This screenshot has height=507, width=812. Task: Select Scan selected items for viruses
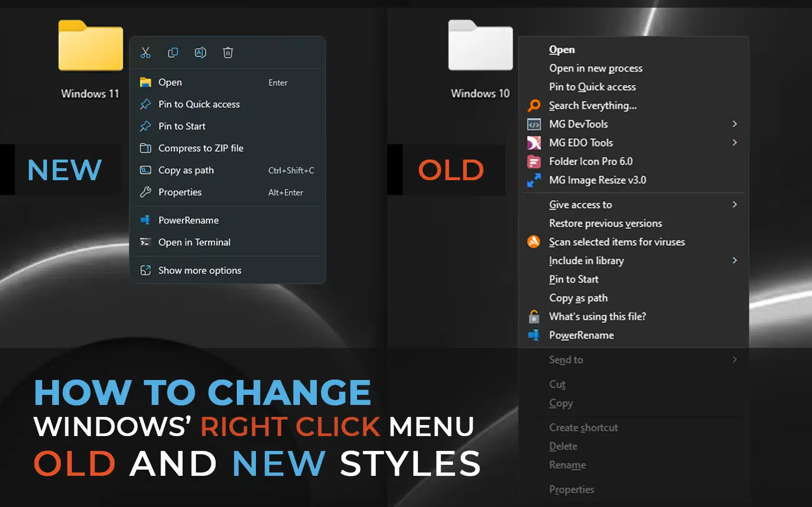coord(634,242)
